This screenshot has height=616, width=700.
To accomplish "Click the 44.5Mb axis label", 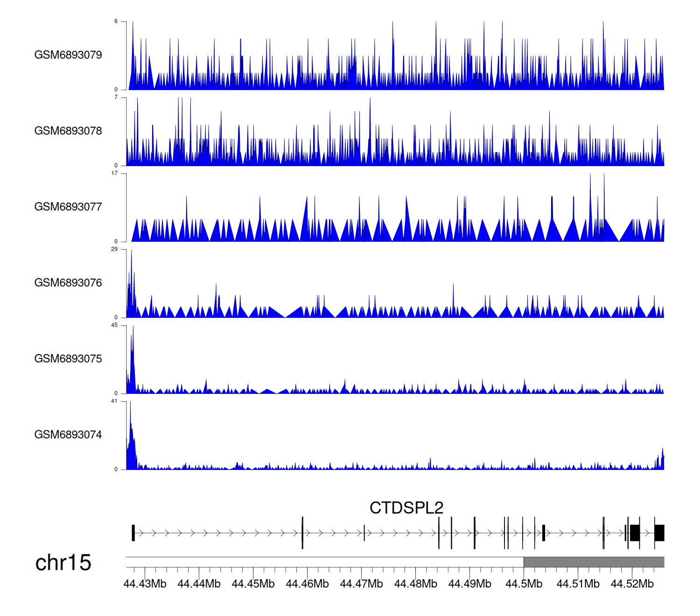I will coord(524,584).
